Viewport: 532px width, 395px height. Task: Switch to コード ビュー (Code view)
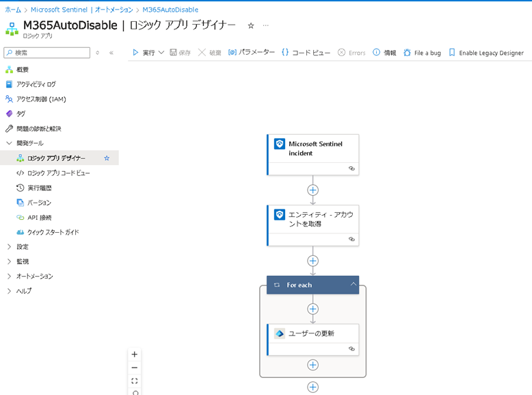[x=306, y=53]
